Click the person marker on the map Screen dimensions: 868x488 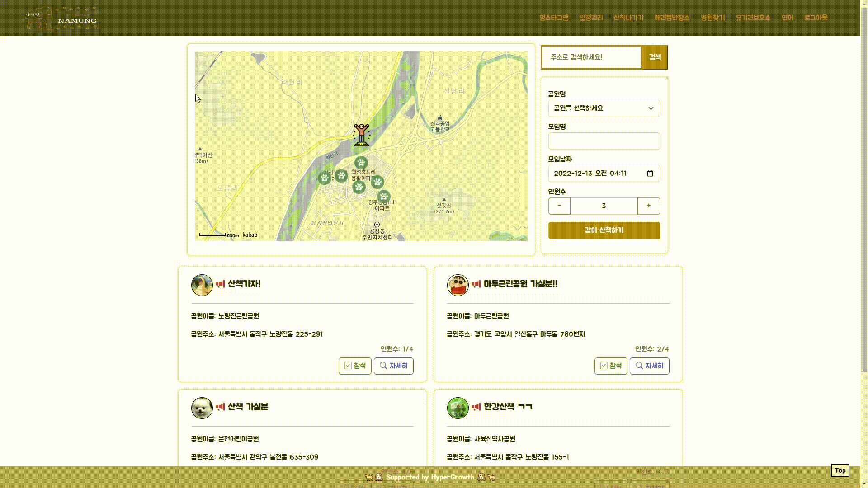click(x=361, y=135)
